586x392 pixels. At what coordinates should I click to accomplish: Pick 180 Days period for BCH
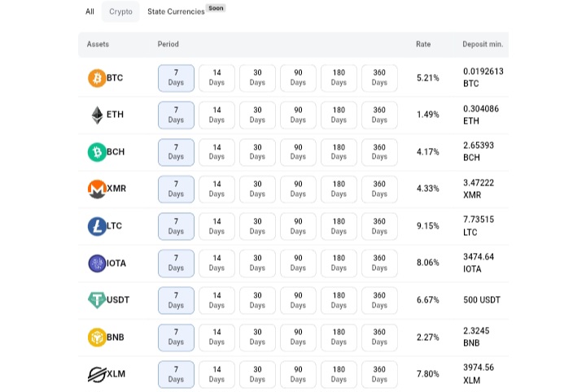(339, 152)
